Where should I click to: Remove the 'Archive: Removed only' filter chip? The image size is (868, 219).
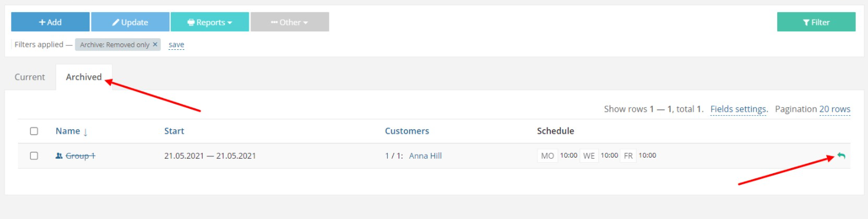[155, 45]
